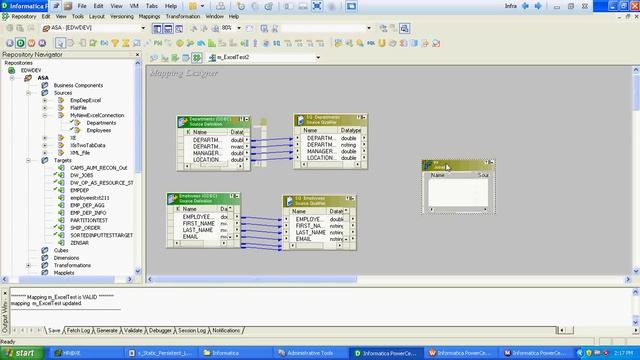The height and width of the screenshot is (360, 640).
Task: Launch Repository Manager via the R icon
Action: point(9,43)
